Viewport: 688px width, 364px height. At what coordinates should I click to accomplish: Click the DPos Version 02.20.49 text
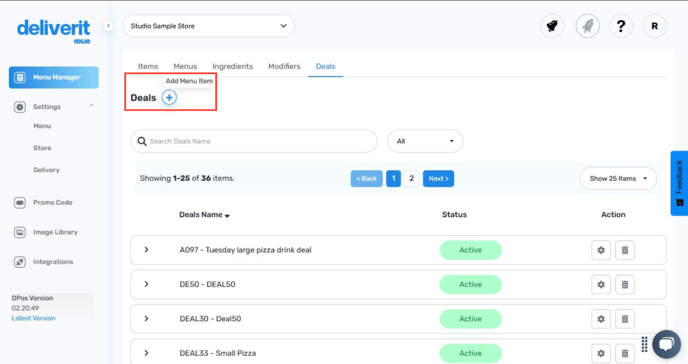[32, 303]
